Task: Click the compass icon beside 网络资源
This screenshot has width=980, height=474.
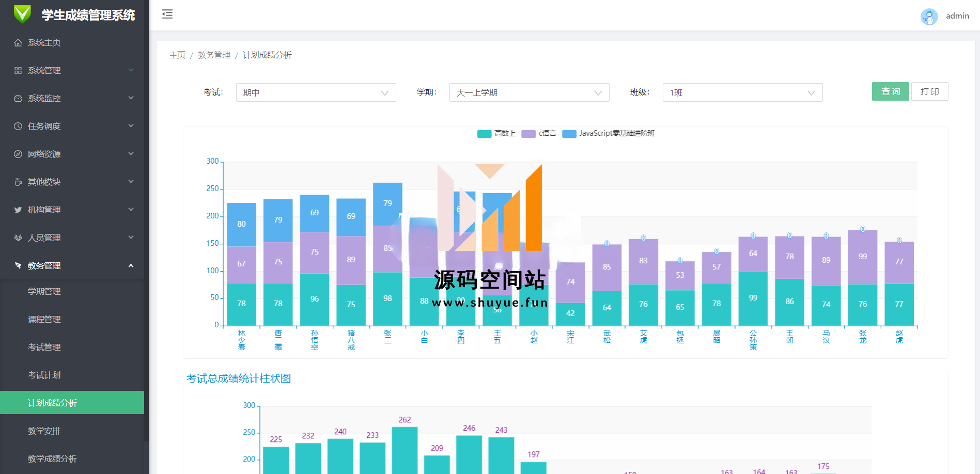Action: (18, 154)
